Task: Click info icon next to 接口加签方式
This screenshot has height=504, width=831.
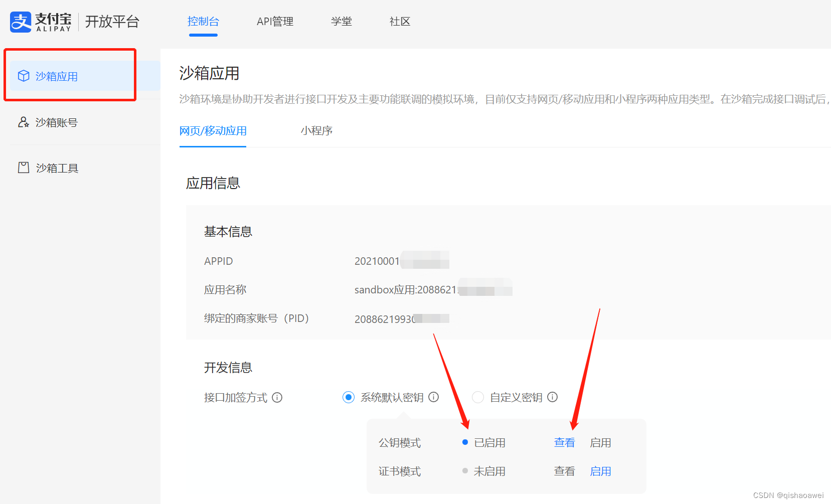Action: pos(277,398)
